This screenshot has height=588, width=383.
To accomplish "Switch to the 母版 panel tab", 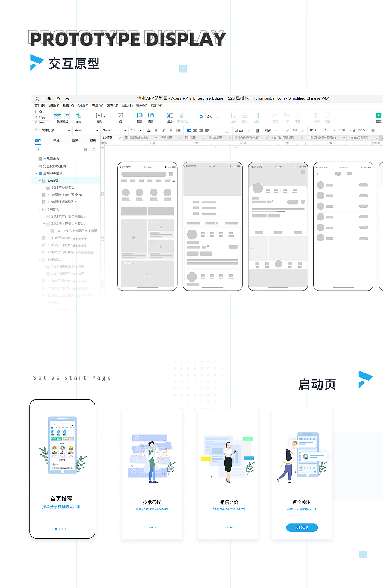I will 75,141.
